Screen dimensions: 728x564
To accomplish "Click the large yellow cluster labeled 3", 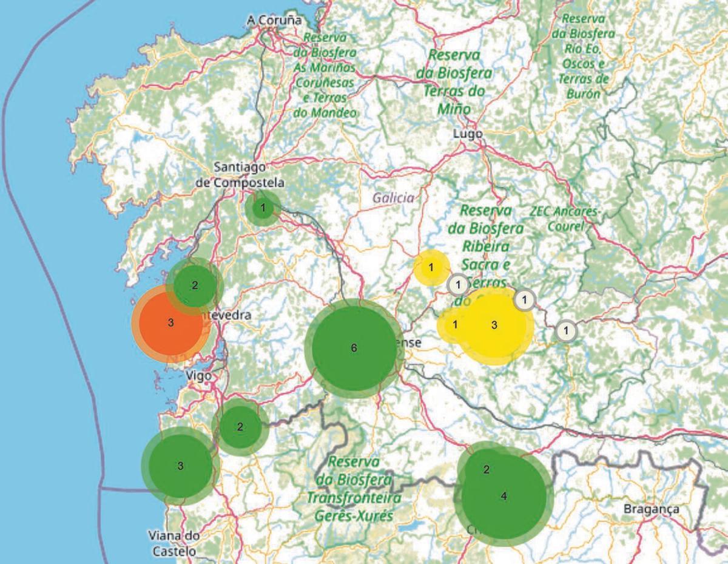I will pos(494,325).
